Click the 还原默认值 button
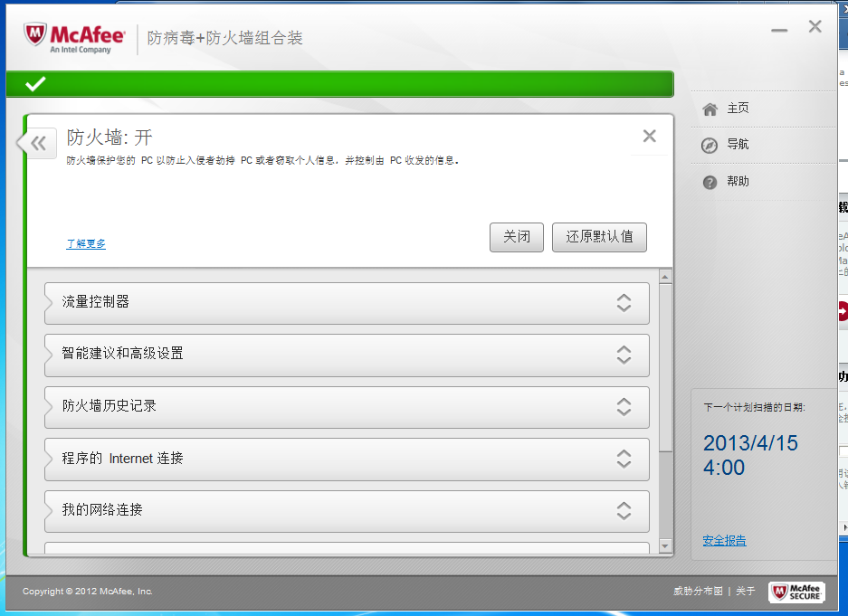848x616 pixels. tap(599, 237)
